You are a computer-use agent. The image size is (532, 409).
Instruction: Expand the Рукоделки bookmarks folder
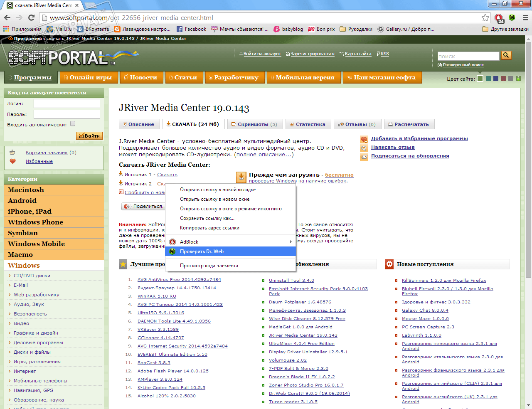pos(356,29)
